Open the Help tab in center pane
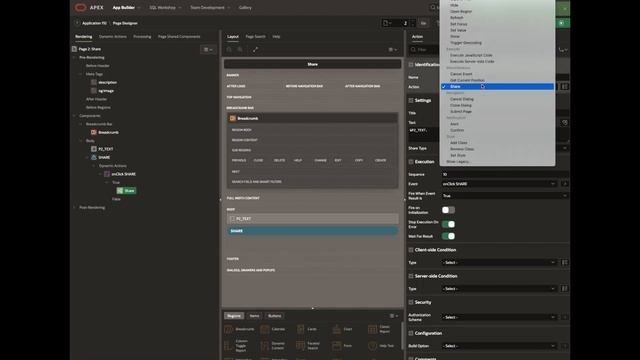The image size is (640, 360). point(276,36)
